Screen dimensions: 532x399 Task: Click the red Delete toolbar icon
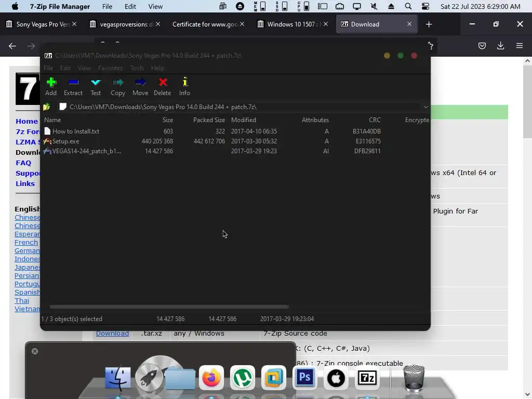(163, 86)
